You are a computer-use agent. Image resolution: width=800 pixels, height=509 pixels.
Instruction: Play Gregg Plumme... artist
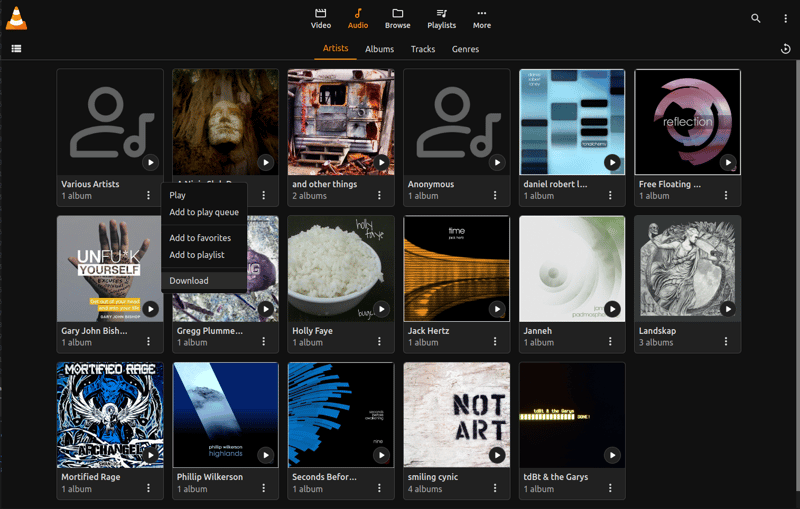(265, 309)
